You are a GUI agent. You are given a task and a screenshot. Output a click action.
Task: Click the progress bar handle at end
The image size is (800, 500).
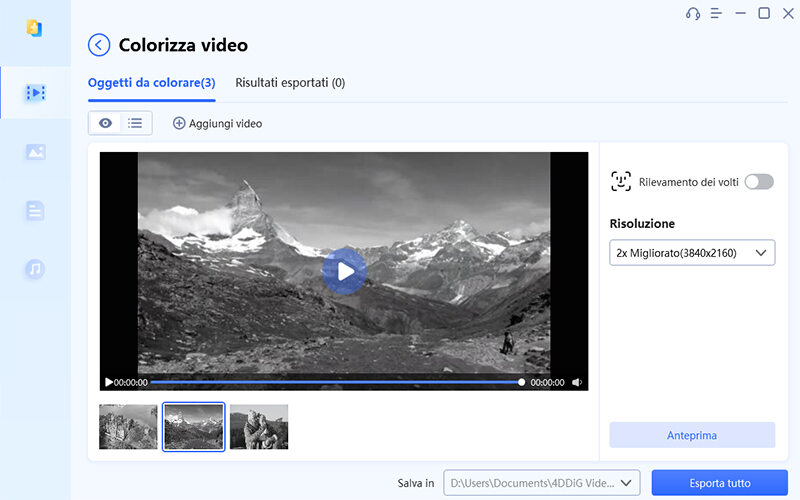(x=521, y=382)
